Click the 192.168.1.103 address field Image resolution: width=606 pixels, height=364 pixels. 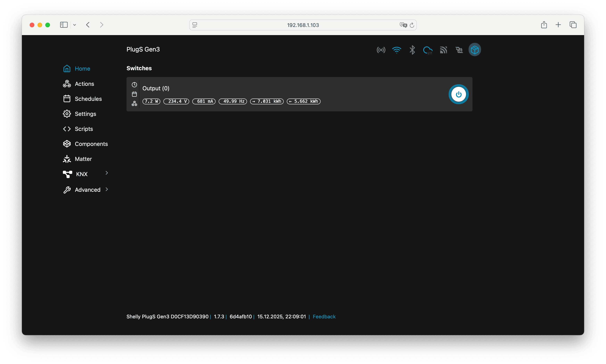[x=303, y=25]
